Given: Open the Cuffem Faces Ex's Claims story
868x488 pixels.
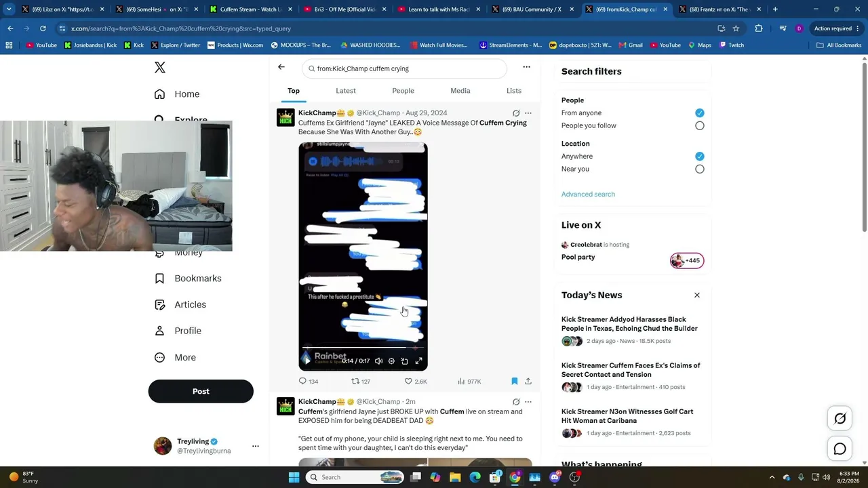Looking at the screenshot, I should pyautogui.click(x=631, y=370).
